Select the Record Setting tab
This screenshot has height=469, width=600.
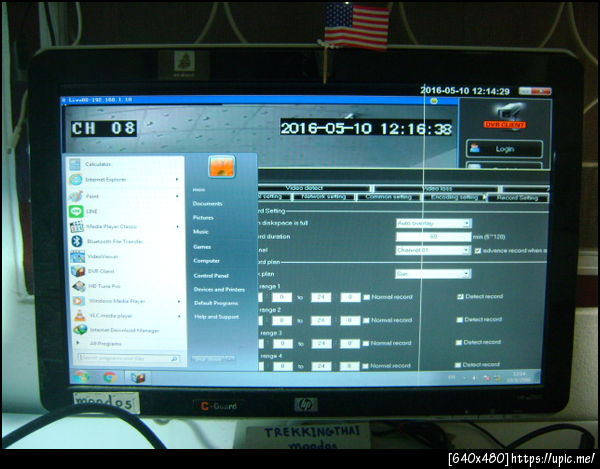[517, 198]
